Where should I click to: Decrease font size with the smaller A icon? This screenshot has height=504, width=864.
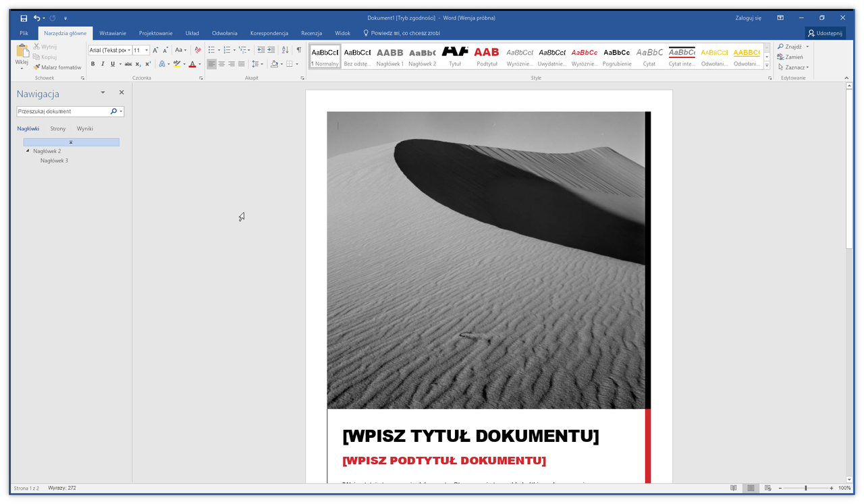point(165,50)
